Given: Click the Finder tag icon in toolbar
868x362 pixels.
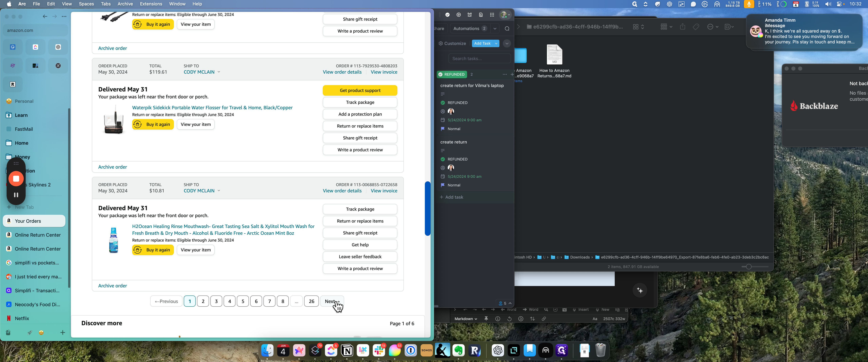Looking at the screenshot, I should (x=696, y=27).
